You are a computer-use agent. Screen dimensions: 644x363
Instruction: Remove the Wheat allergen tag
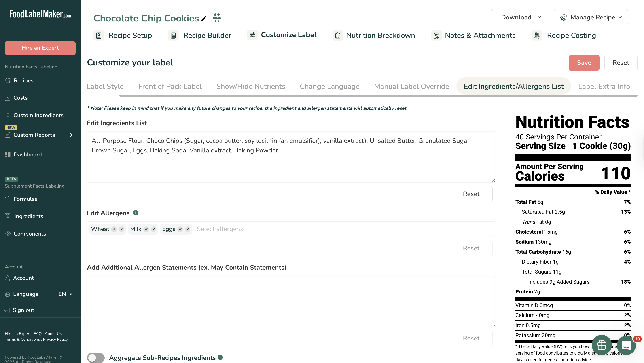(x=121, y=229)
